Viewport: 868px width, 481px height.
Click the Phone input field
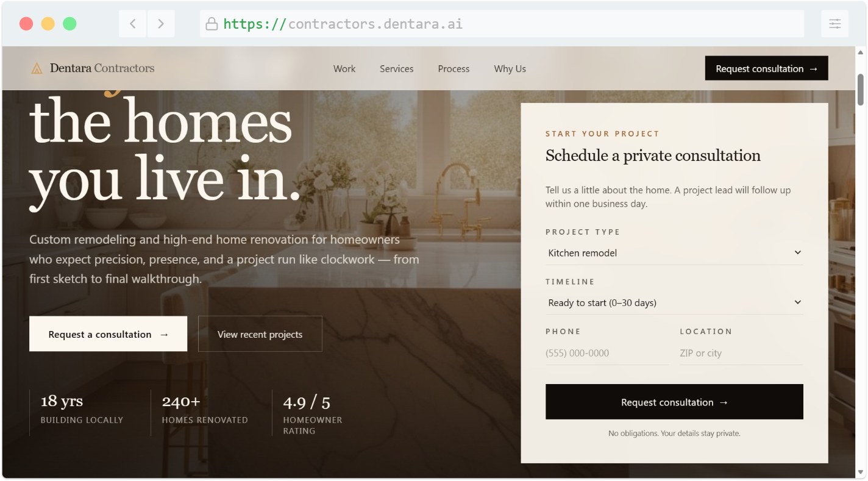pos(607,353)
